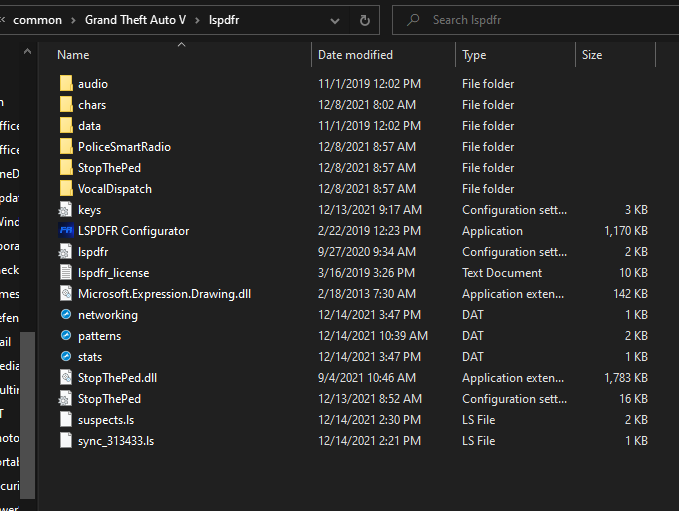This screenshot has height=511, width=679.
Task: Click the lspdfr_license text document icon
Action: (x=66, y=273)
